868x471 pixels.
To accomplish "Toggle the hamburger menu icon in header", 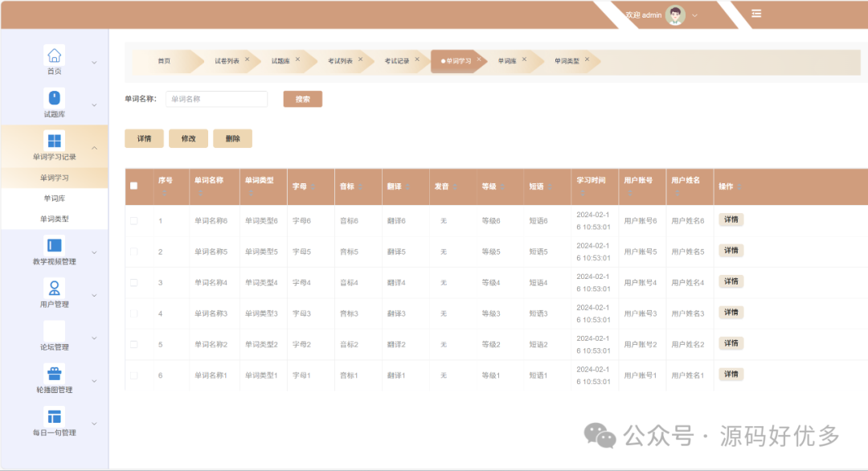I will pyautogui.click(x=756, y=14).
